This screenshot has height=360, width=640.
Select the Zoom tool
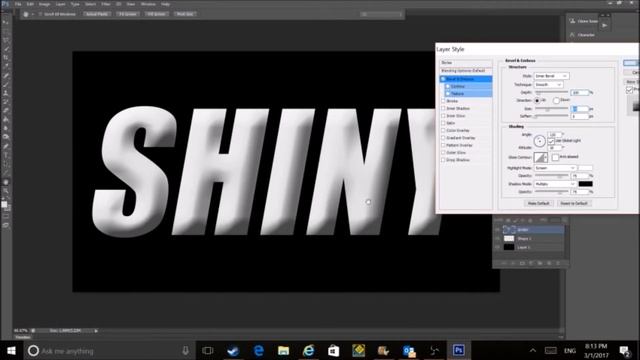[6, 191]
